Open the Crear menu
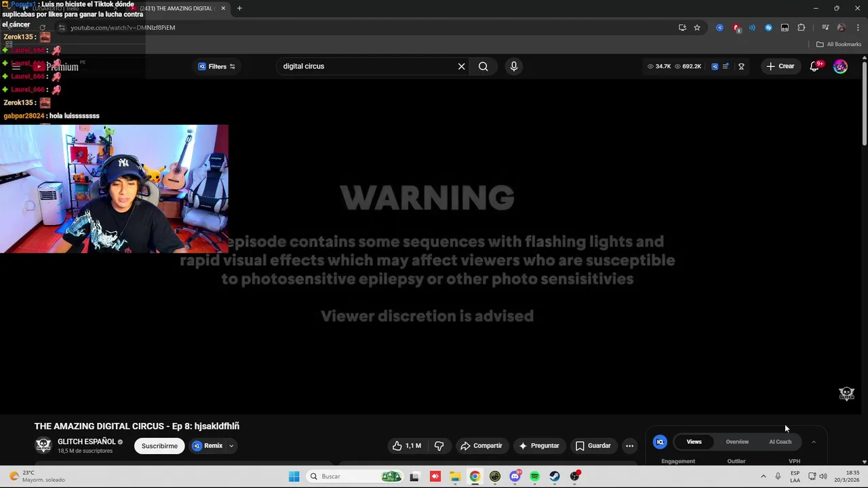868x488 pixels. [x=780, y=66]
